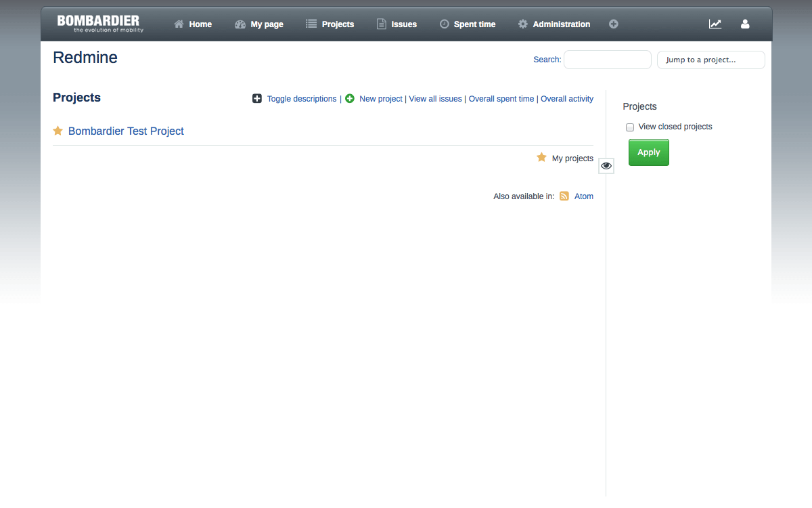The height and width of the screenshot is (508, 812).
Task: Click the Bombardier logo
Action: [100, 24]
